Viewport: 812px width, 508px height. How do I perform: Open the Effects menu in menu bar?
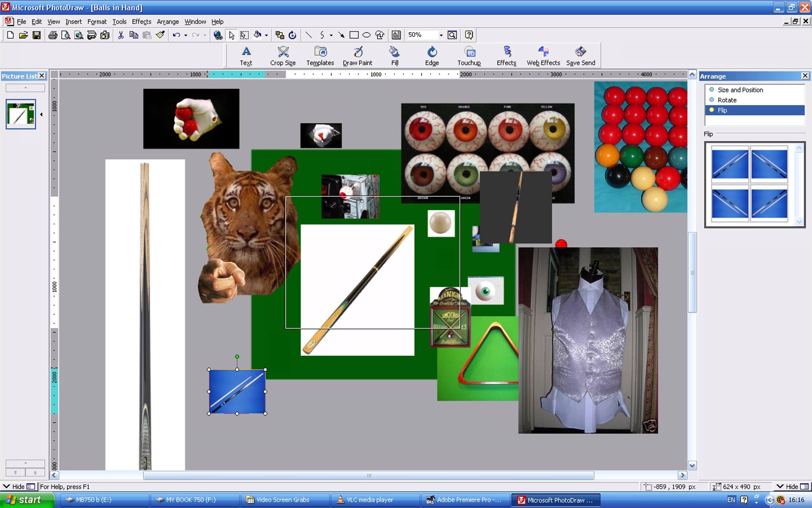click(141, 21)
